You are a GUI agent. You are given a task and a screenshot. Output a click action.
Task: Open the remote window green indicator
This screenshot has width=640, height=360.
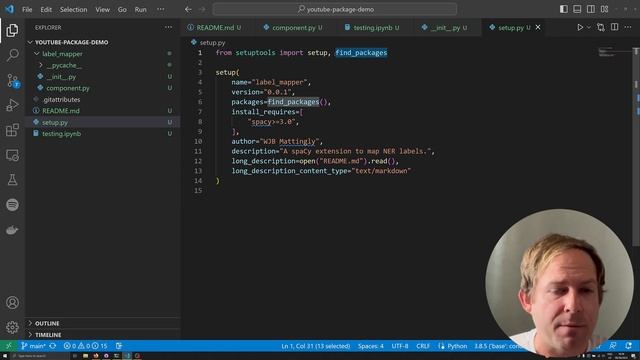click(9, 346)
